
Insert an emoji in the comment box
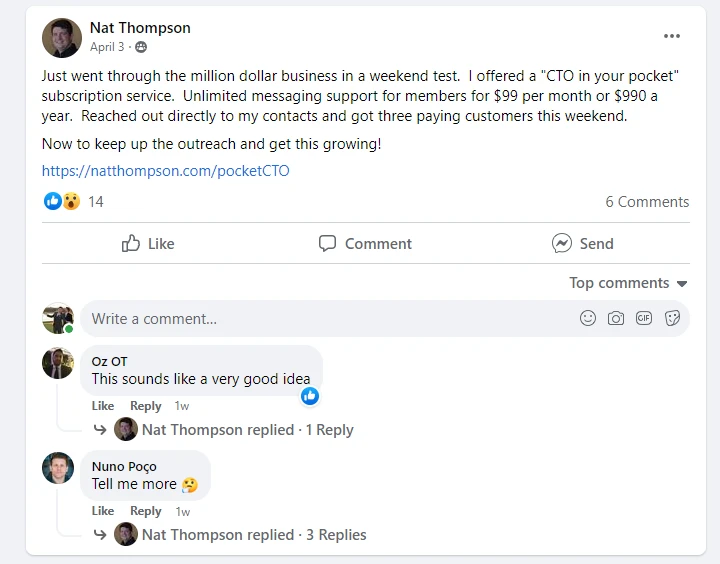588,318
